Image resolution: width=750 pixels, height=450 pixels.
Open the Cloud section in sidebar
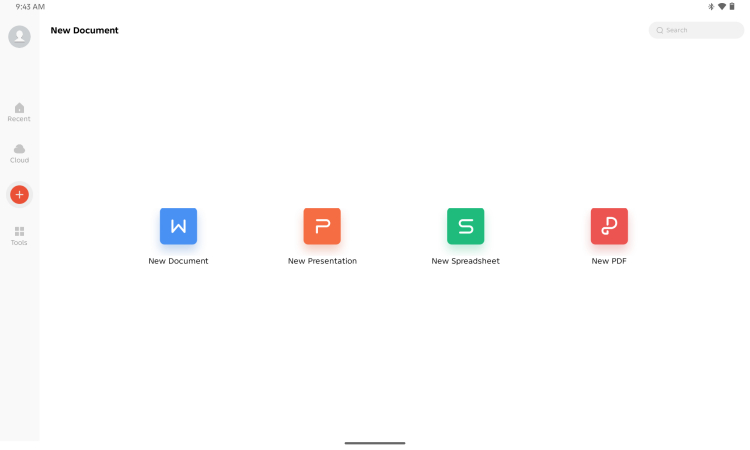coord(19,154)
